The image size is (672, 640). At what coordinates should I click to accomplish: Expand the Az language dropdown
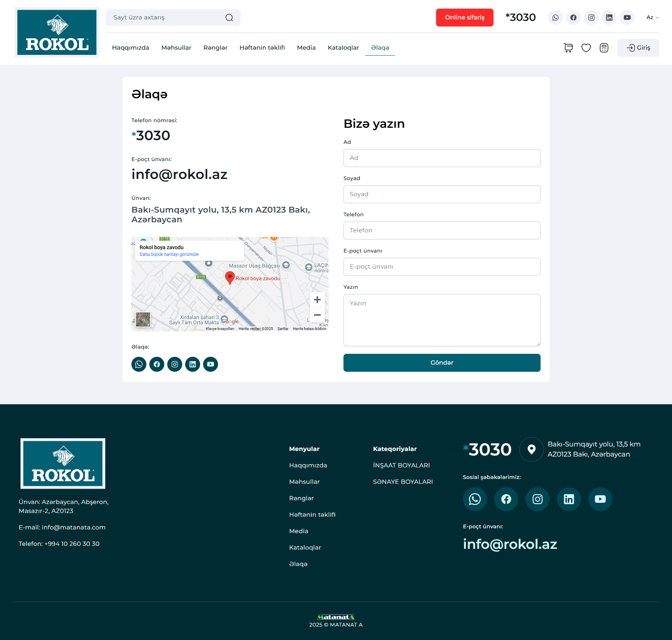tap(652, 18)
